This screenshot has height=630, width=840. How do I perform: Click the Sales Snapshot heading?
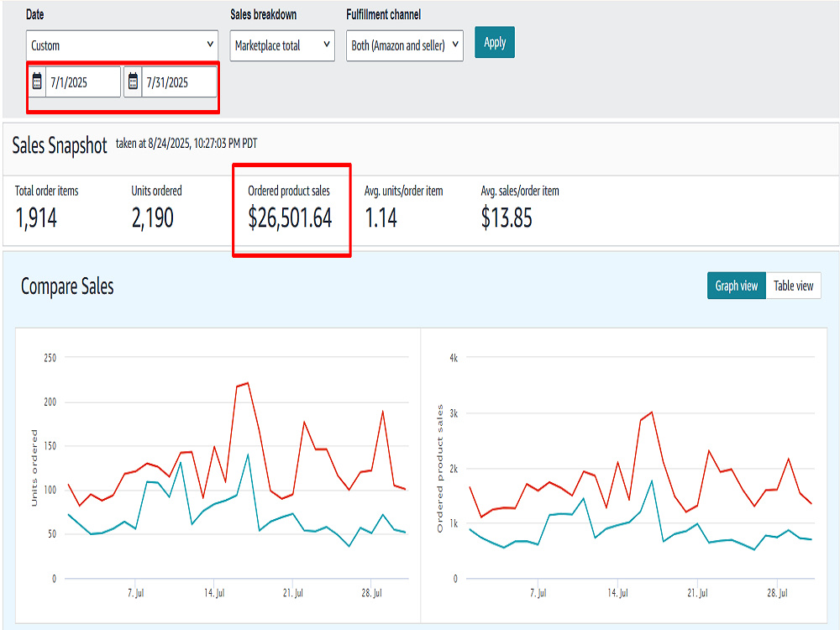60,145
